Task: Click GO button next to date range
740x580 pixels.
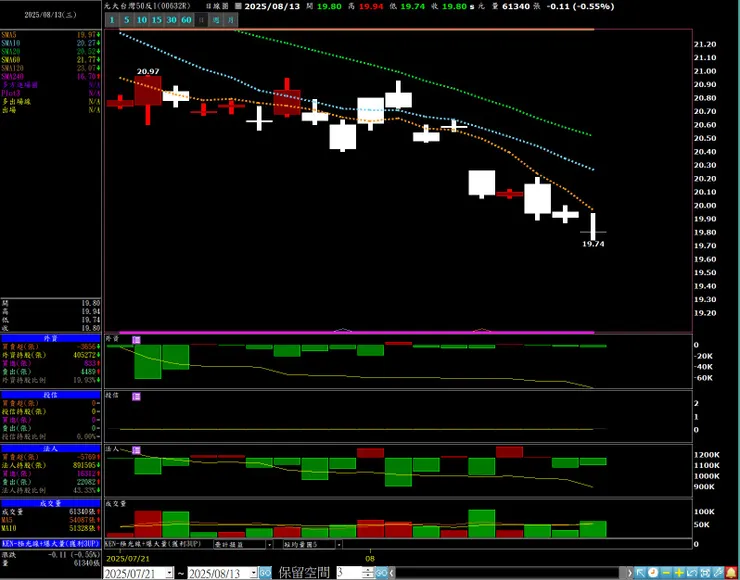Action: coord(265,573)
